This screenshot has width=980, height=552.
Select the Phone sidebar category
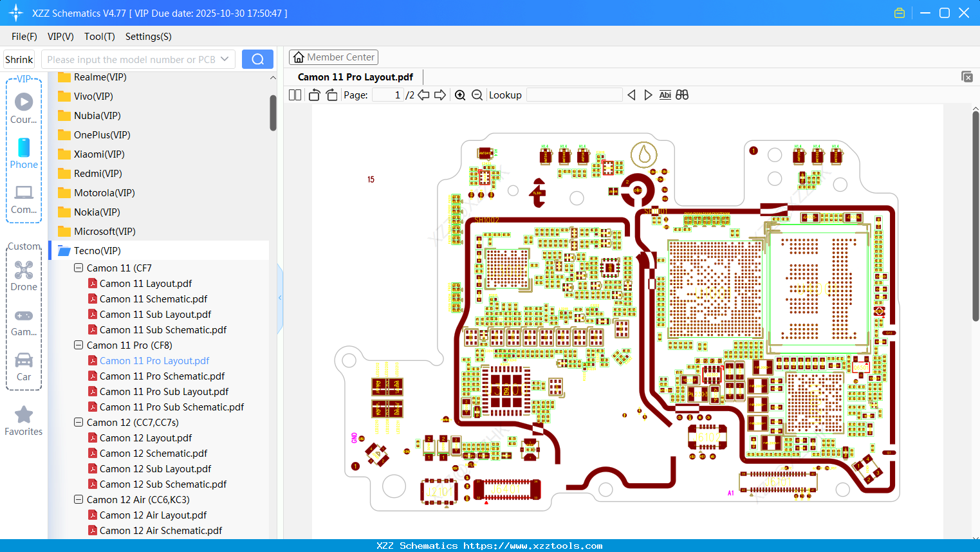click(x=24, y=153)
